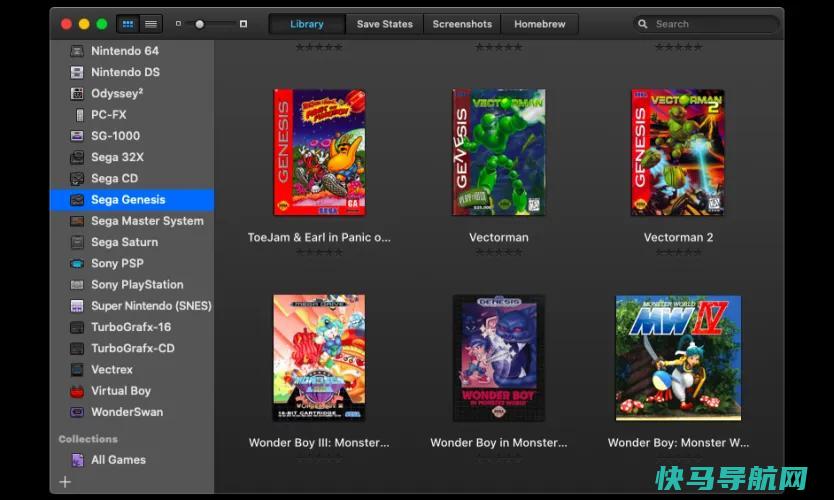Select TurboGrafx-16 console icon

[x=77, y=328]
